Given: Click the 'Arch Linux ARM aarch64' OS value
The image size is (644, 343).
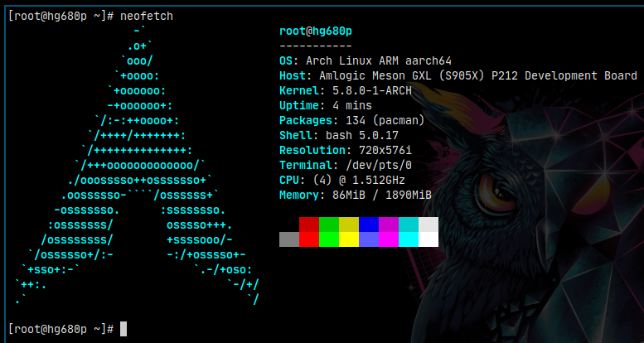Looking at the screenshot, I should click(x=379, y=60).
